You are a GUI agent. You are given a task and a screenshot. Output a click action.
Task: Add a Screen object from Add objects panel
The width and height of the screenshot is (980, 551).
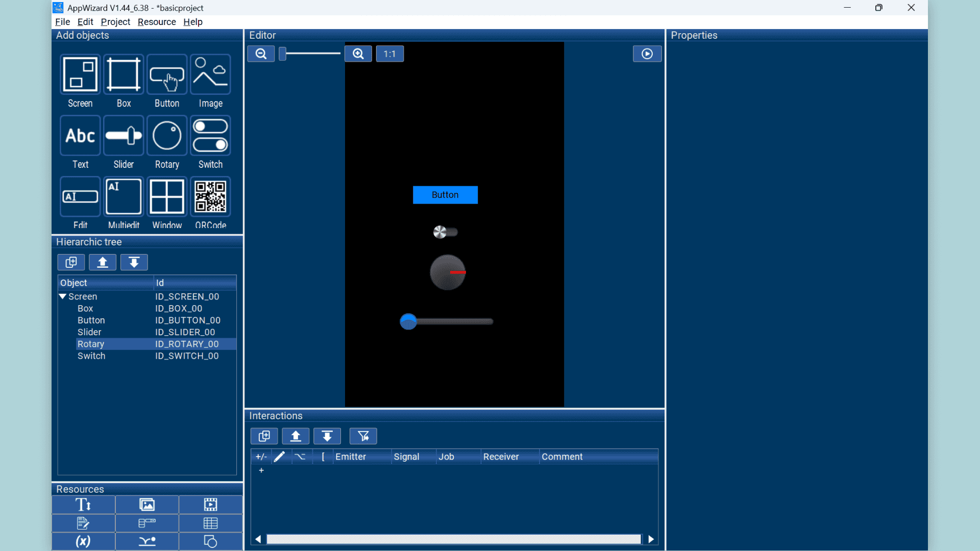pyautogui.click(x=80, y=74)
